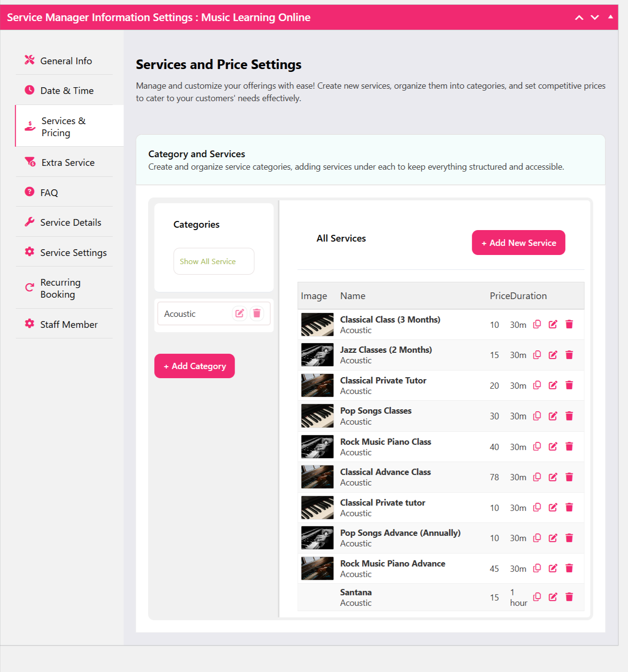The width and height of the screenshot is (628, 672).
Task: Open the General Info tab
Action: pos(66,61)
